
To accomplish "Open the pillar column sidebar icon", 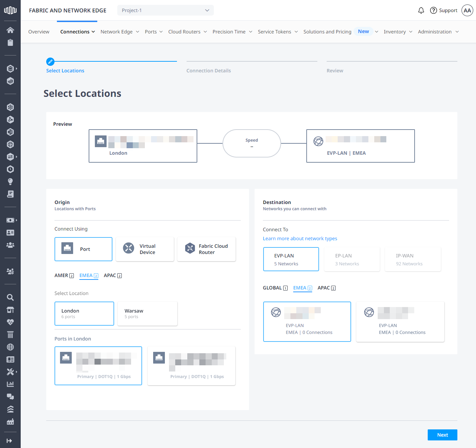I will point(10,335).
